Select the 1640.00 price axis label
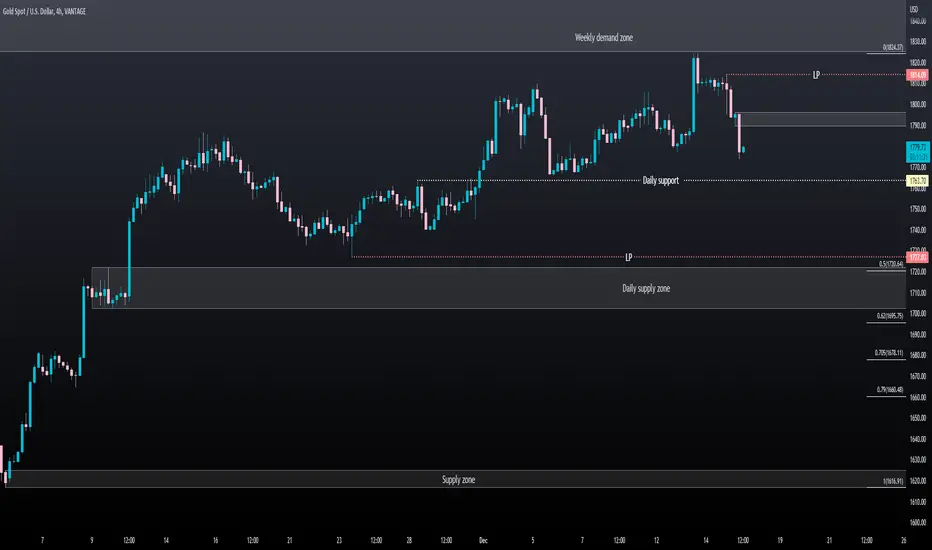The height and width of the screenshot is (550, 932). click(x=918, y=439)
